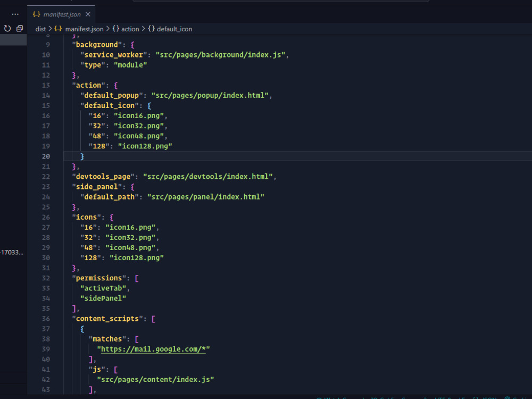Screen dimensions: 532x399
Task: Click "icon32.png" on line 17
Action: click(x=139, y=126)
